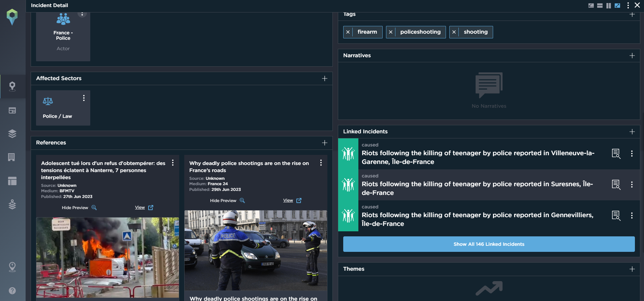
Task: Open options menu for Gennevilliers linked incident
Action: 632,215
